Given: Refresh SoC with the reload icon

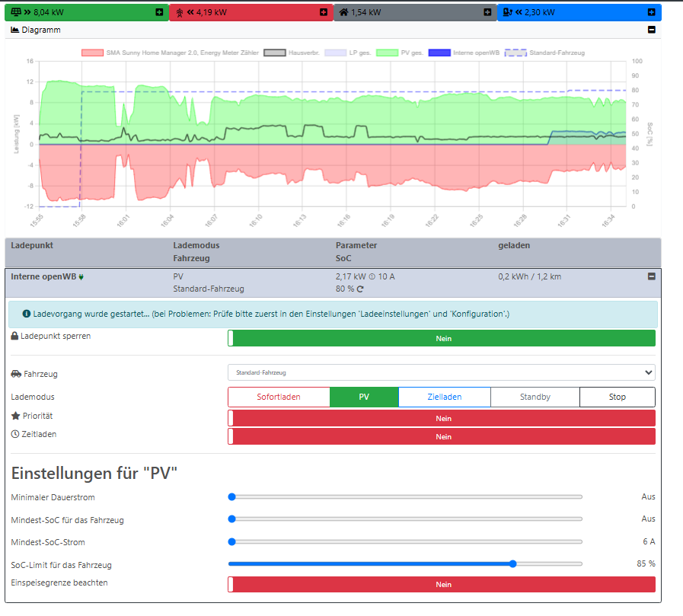Looking at the screenshot, I should [360, 289].
